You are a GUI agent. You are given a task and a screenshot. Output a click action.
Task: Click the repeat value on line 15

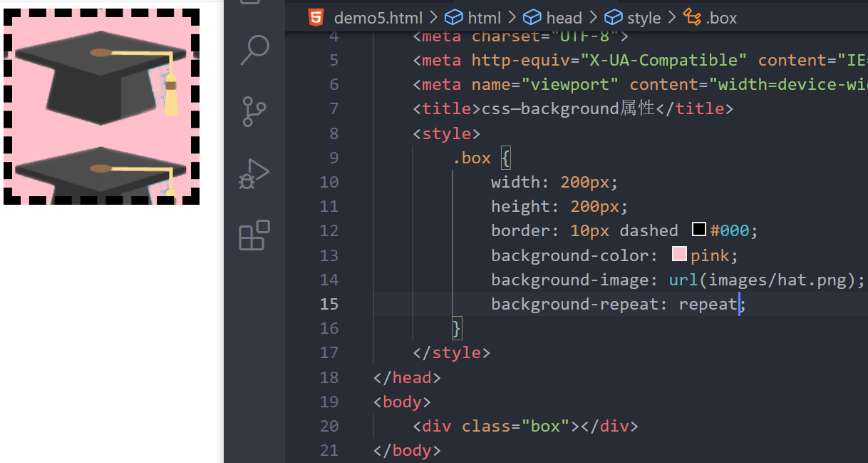[x=708, y=304]
